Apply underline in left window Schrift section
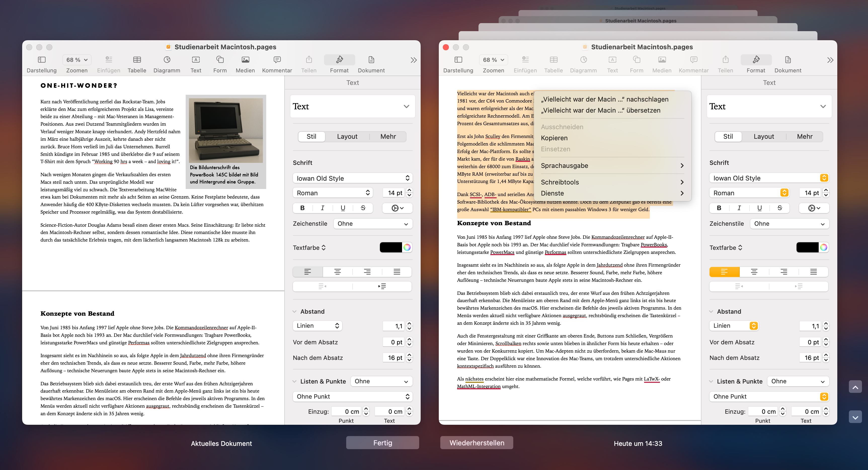The image size is (868, 470). pos(343,208)
